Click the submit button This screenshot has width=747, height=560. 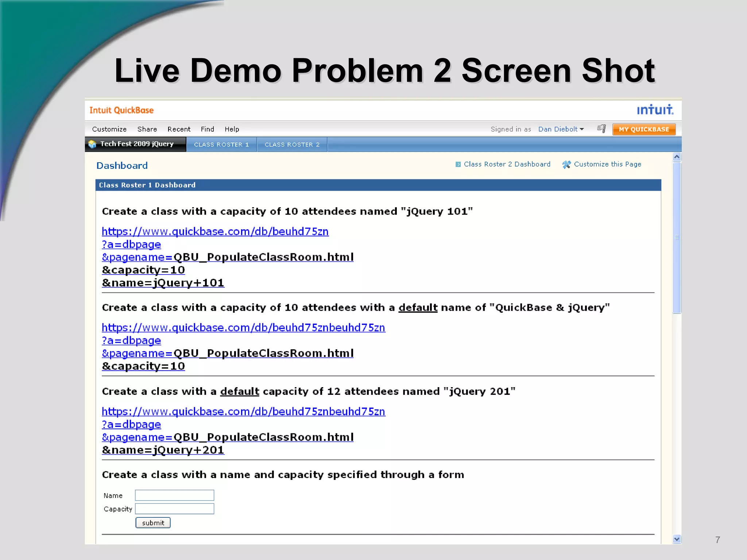tap(153, 523)
